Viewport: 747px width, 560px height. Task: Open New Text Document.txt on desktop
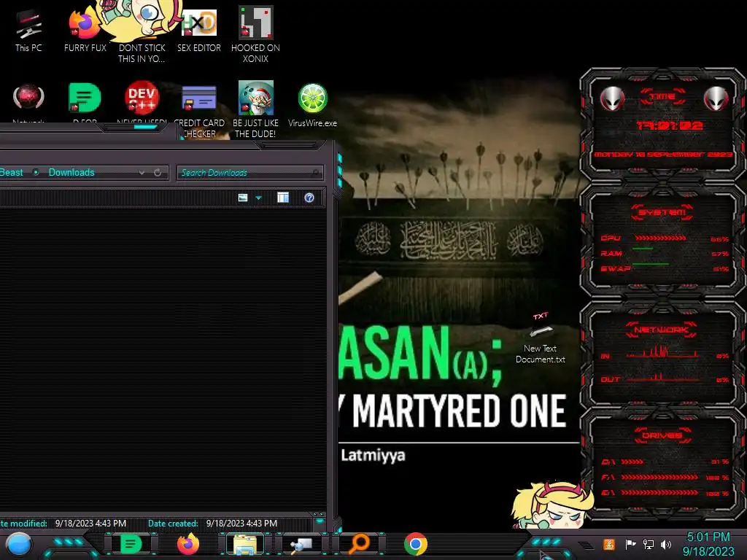coord(541,339)
